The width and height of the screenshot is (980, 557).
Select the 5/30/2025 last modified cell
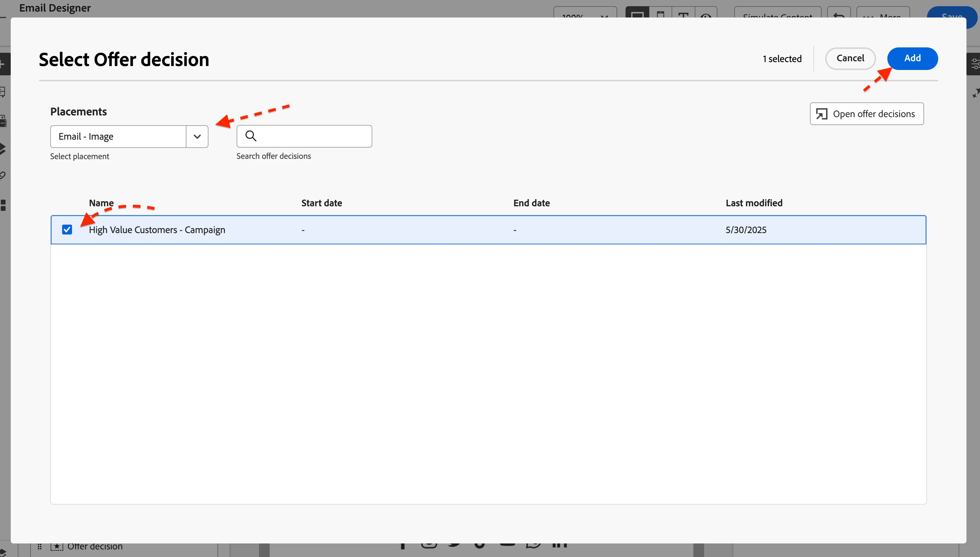pyautogui.click(x=746, y=230)
